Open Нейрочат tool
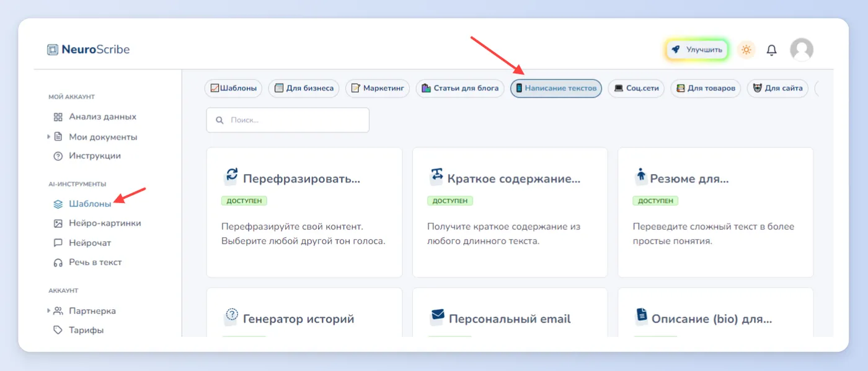Viewport: 868px width, 371px height. (90, 243)
